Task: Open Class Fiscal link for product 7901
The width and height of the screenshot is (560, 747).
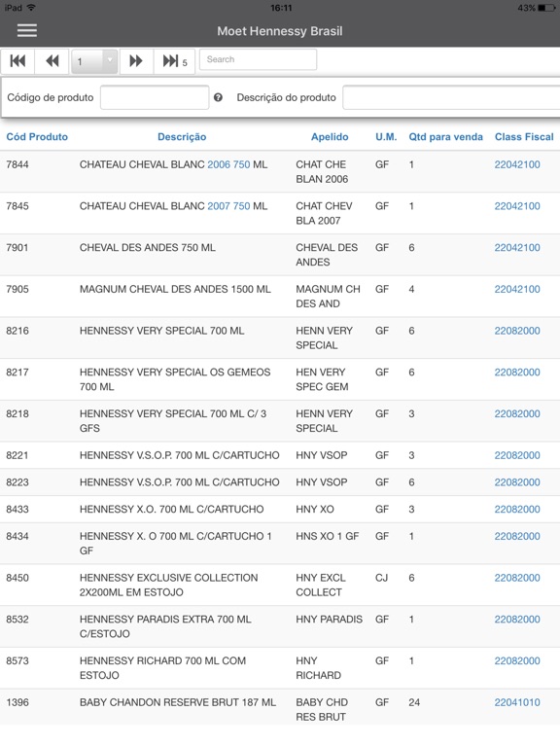Action: [517, 247]
